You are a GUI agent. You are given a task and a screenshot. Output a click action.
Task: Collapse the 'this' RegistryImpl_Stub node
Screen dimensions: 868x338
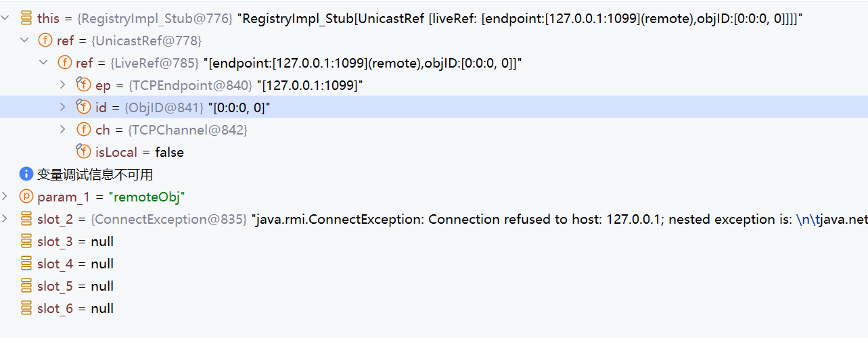point(5,18)
